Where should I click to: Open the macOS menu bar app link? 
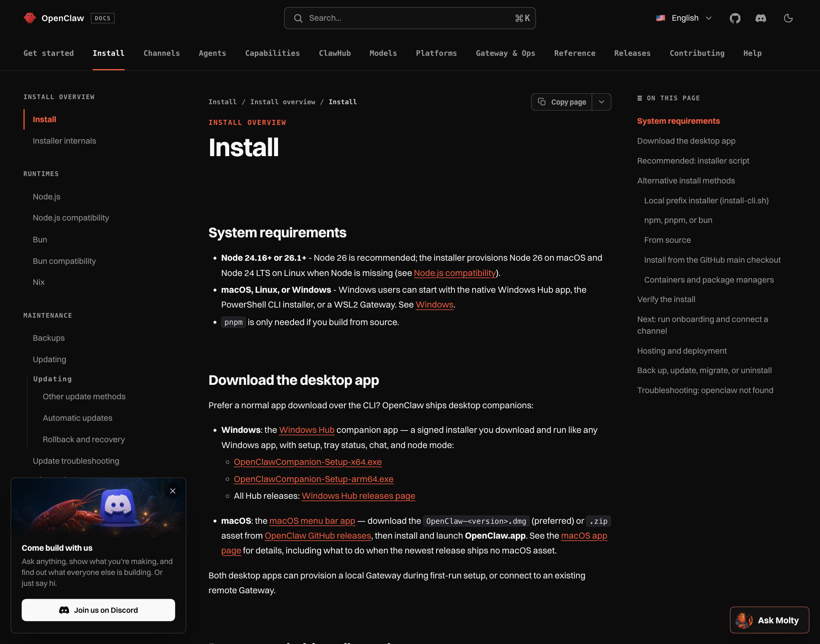(312, 521)
